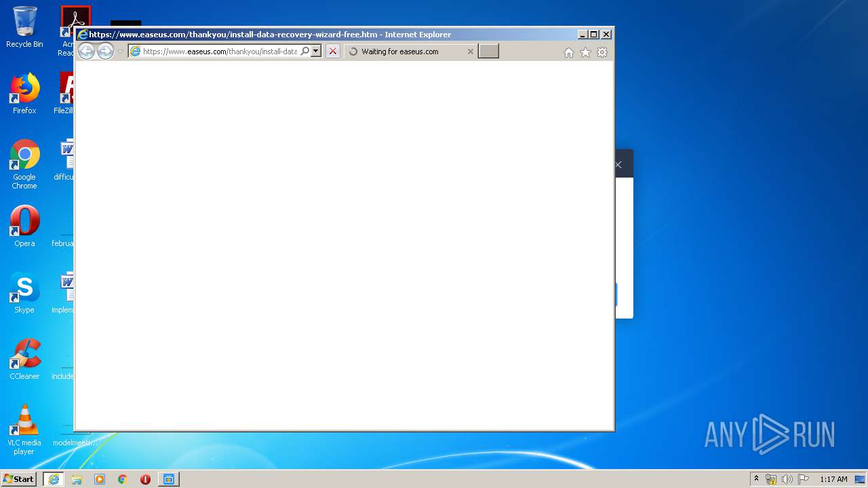Open Windows Explorer from the taskbar
Image resolution: width=868 pixels, height=488 pixels.
point(77,479)
